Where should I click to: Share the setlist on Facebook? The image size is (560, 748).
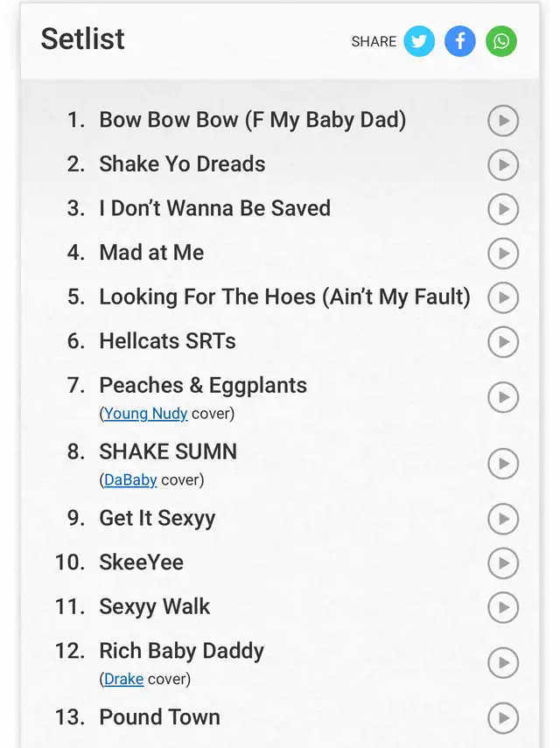[x=460, y=41]
